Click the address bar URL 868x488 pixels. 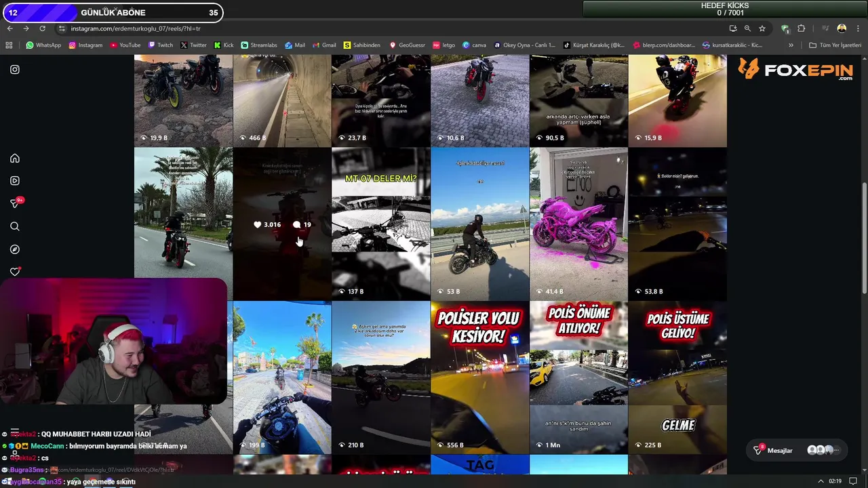pos(136,28)
